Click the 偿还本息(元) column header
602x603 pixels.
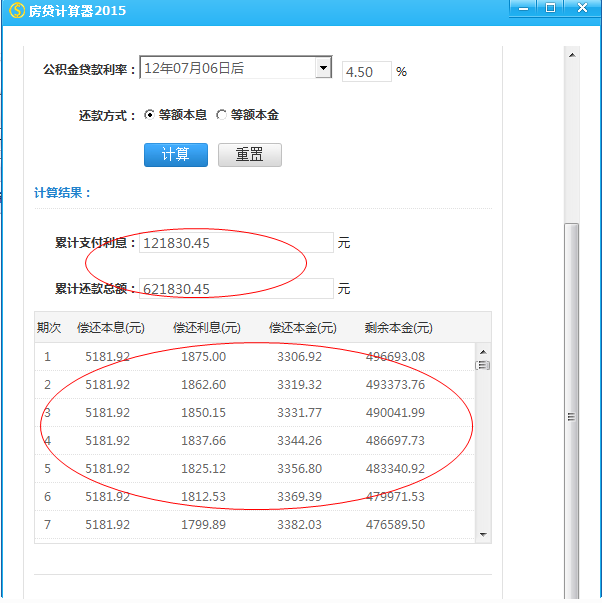(111, 328)
